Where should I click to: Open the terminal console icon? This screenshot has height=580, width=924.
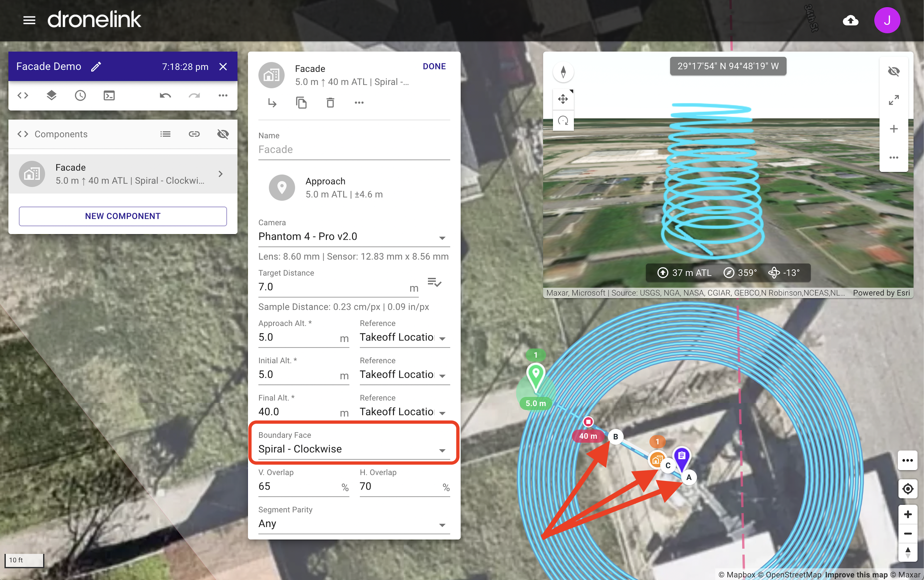coord(109,95)
